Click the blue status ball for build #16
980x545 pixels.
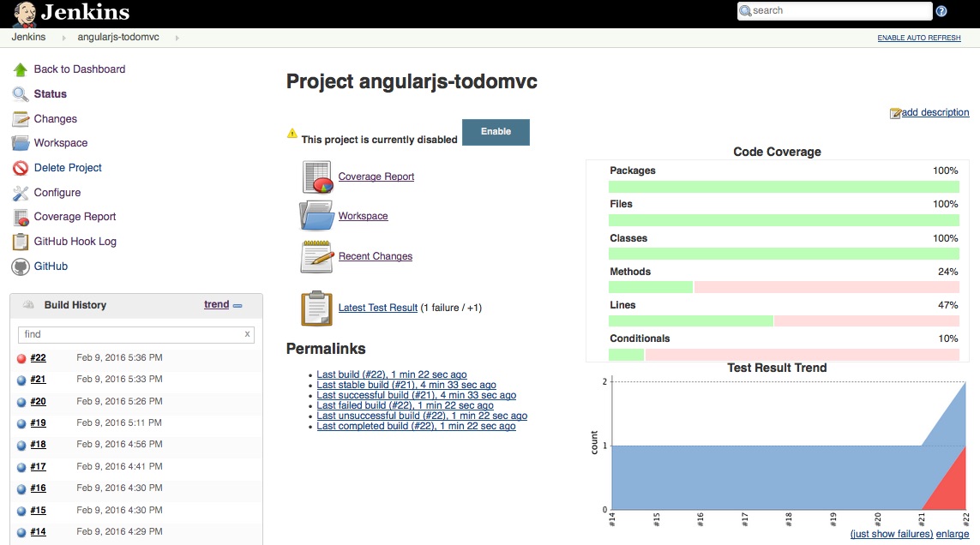tap(21, 489)
